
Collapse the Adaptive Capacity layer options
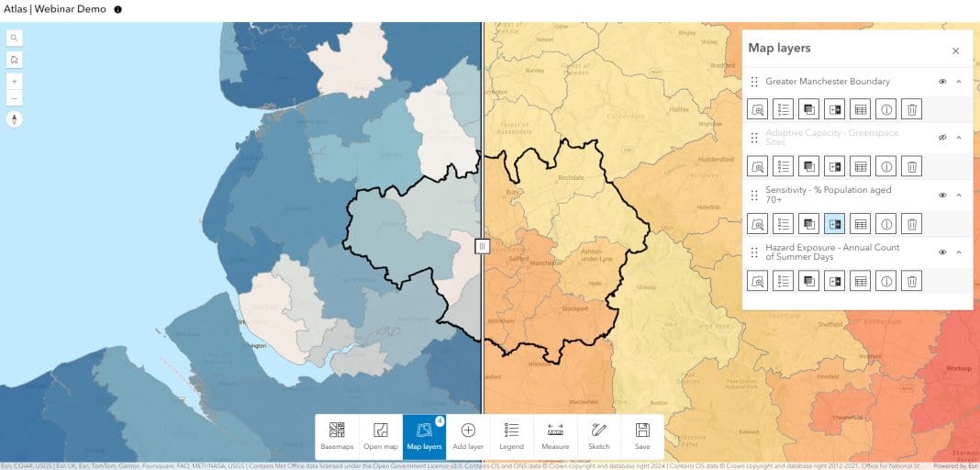959,138
